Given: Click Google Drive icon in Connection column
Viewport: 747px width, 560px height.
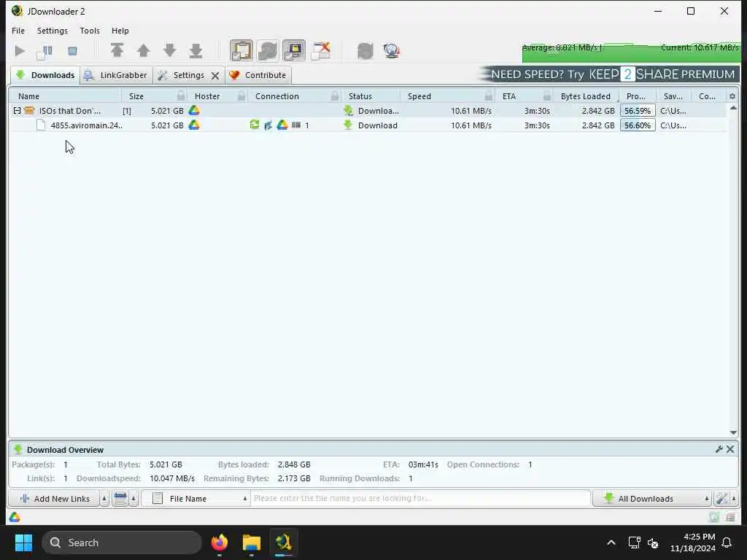Looking at the screenshot, I should point(282,125).
